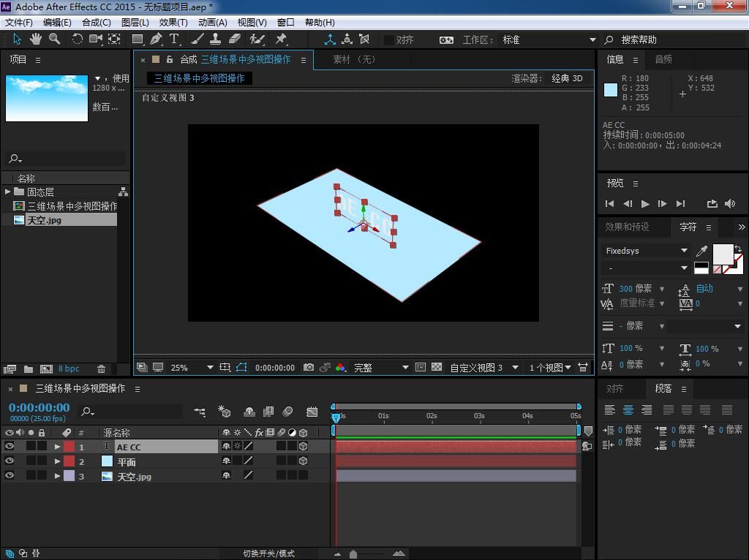
Task: Select the Brush tool
Action: tap(197, 39)
